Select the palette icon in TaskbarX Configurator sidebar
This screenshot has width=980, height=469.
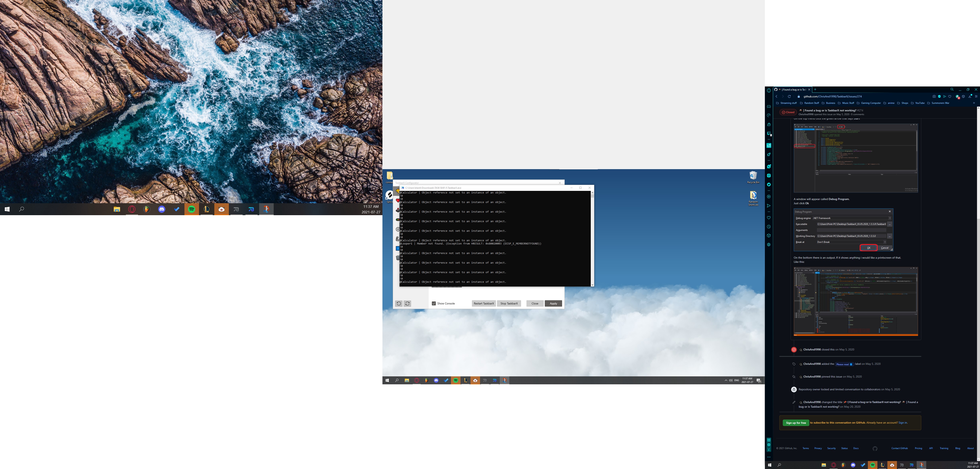point(398,191)
